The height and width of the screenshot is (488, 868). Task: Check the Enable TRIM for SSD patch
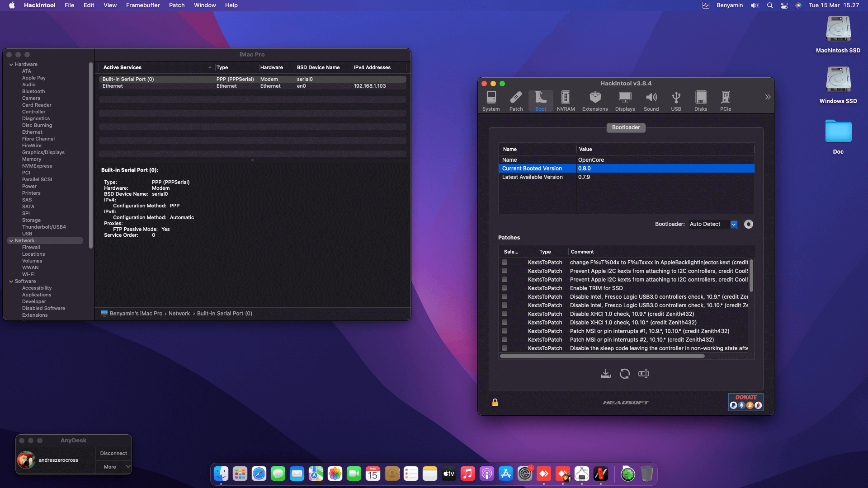[x=505, y=288]
